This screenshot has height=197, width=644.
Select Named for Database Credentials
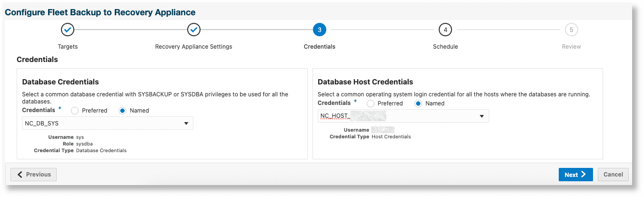[x=122, y=111]
